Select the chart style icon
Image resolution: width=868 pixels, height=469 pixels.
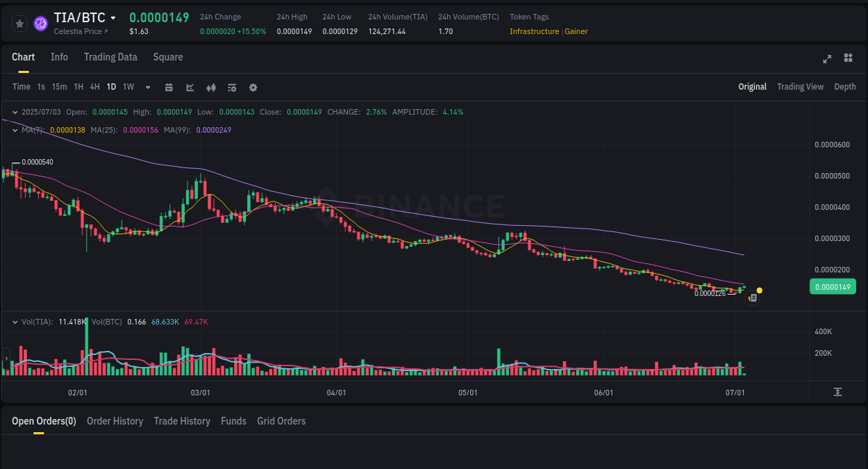click(x=211, y=87)
